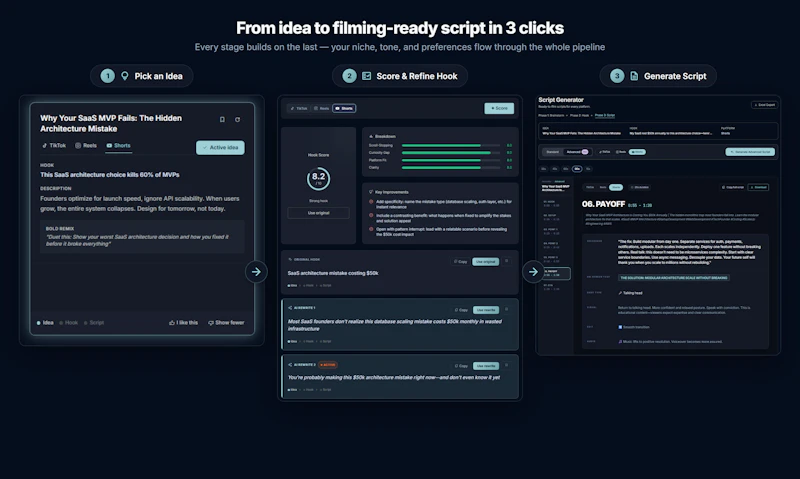
Task: Click Use original under Hook Score
Action: (318, 213)
